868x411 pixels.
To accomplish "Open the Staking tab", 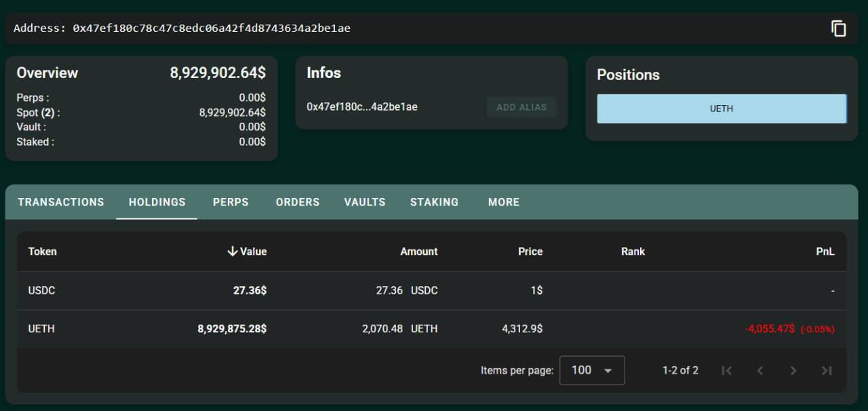I will click(x=434, y=202).
